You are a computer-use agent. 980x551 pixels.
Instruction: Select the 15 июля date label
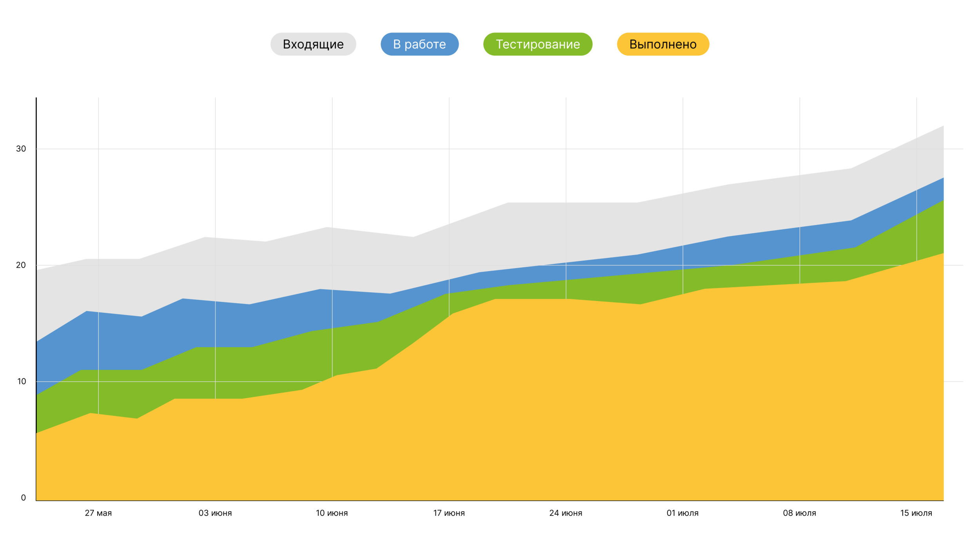(916, 513)
